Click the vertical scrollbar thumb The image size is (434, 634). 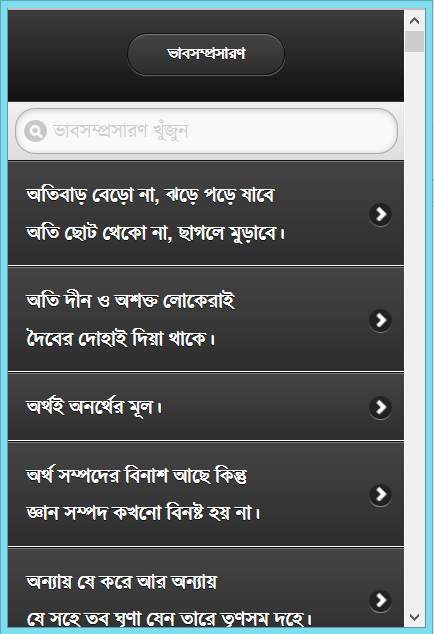414,42
